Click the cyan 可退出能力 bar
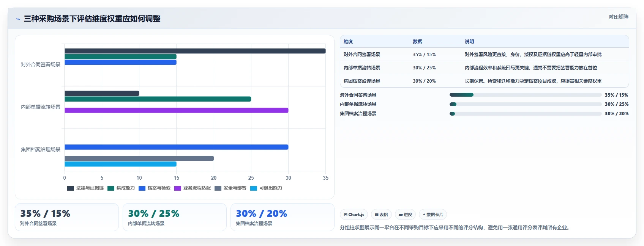This screenshot has height=246, width=644. click(x=120, y=164)
